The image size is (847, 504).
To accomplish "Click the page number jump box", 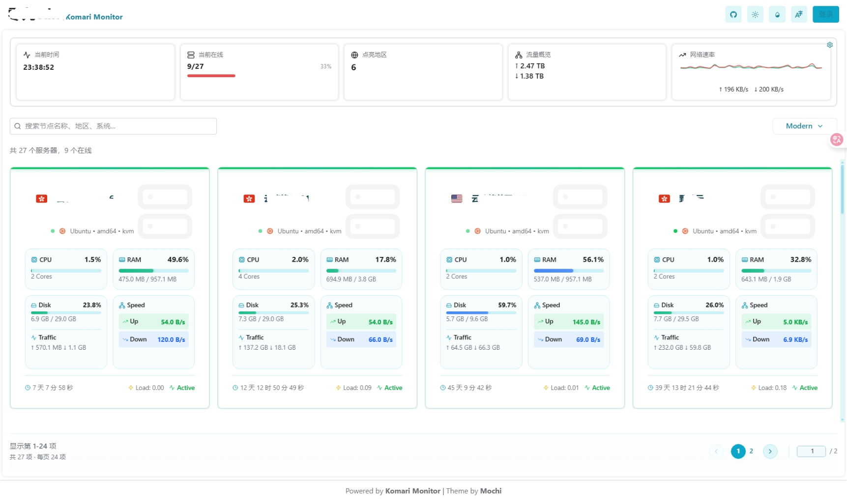I will point(811,451).
